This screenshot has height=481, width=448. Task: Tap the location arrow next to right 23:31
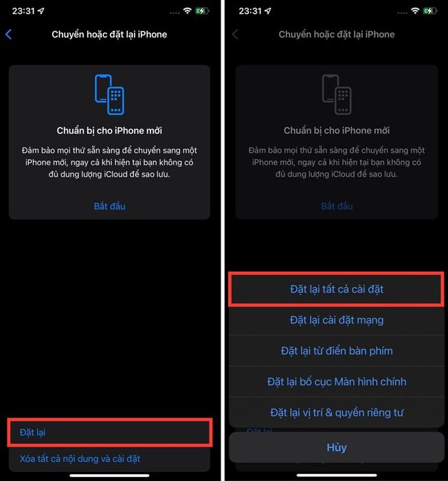pyautogui.click(x=268, y=11)
